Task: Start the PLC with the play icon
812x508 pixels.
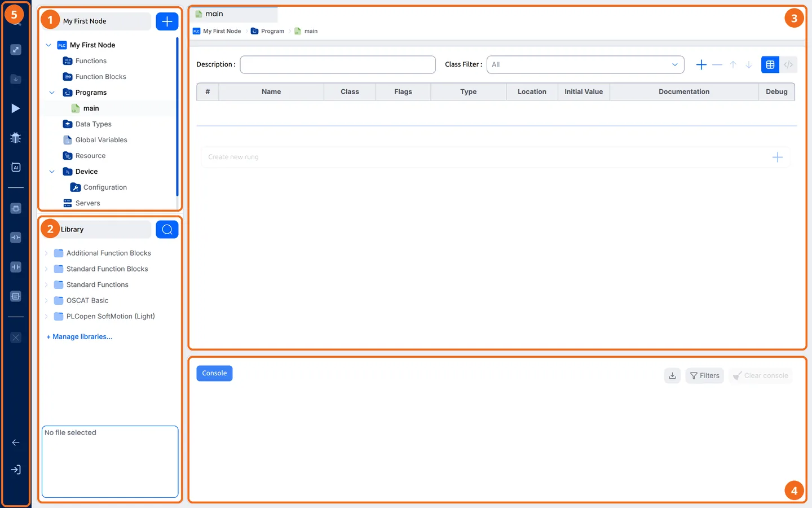Action: pos(16,108)
